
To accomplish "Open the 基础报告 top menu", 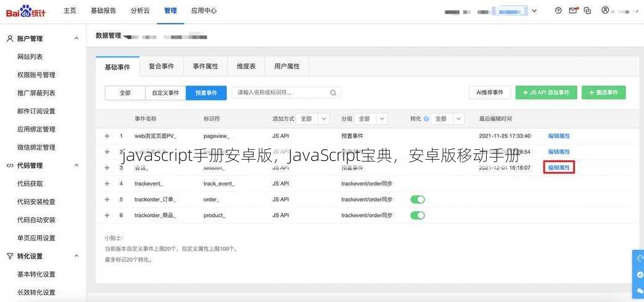I will pos(104,10).
